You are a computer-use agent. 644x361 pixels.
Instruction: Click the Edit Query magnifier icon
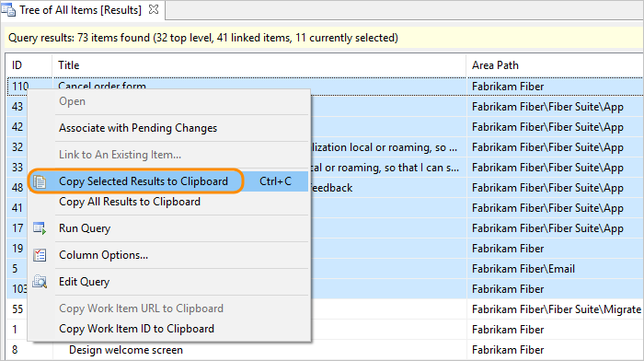click(x=40, y=282)
